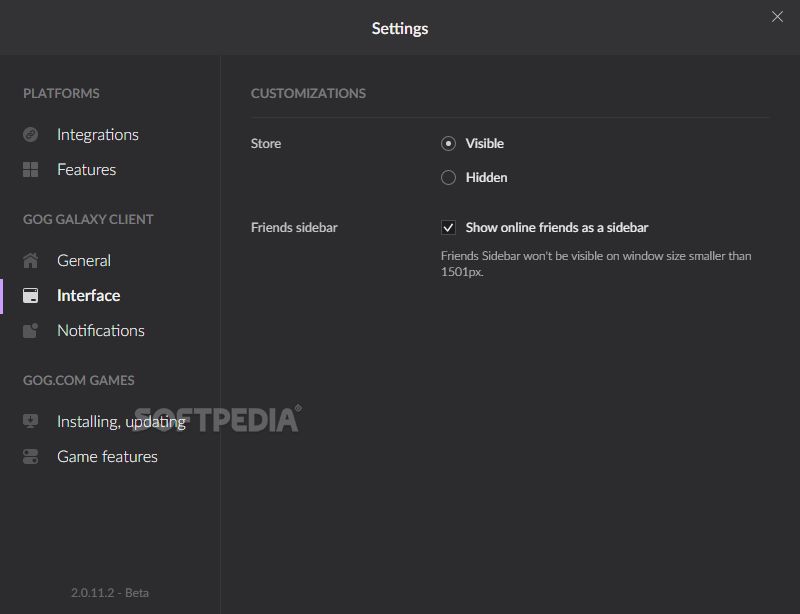Click the GOG GALAXY CLIENT section heading
The height and width of the screenshot is (614, 800).
88,219
